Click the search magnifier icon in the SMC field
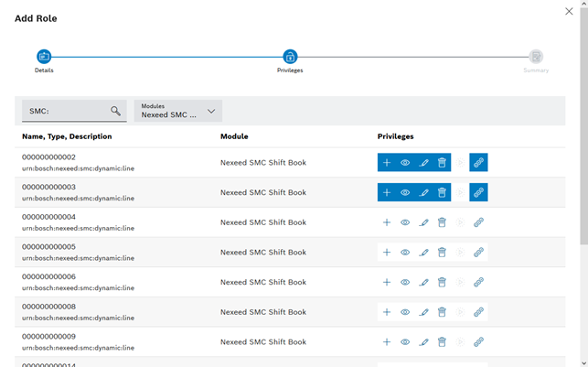Image resolution: width=588 pixels, height=367 pixels. click(115, 111)
